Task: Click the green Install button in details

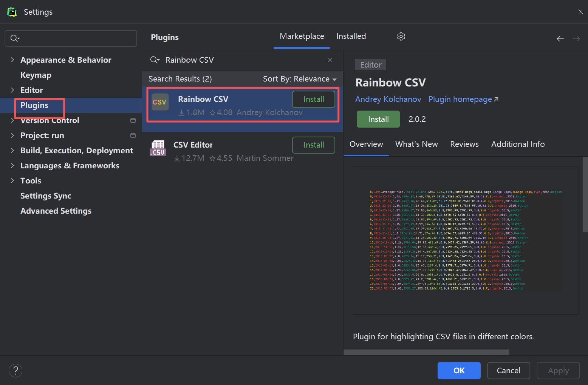Action: click(x=378, y=119)
